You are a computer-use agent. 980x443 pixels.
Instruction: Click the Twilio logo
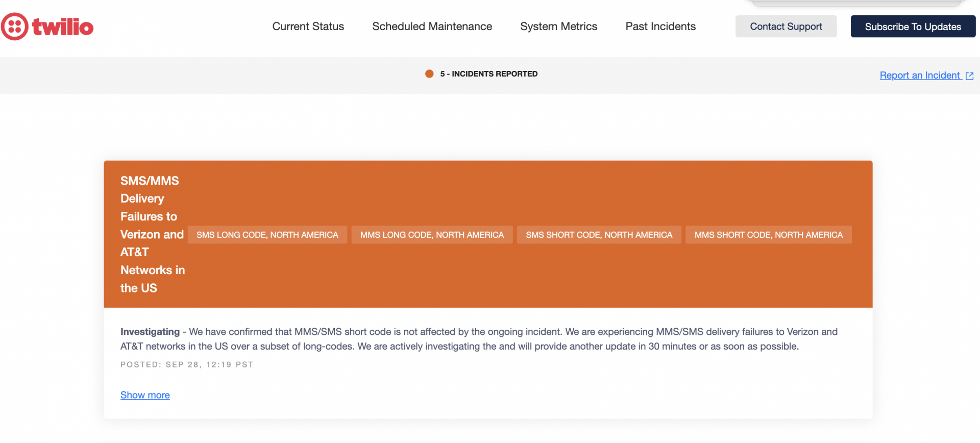pos(47,26)
